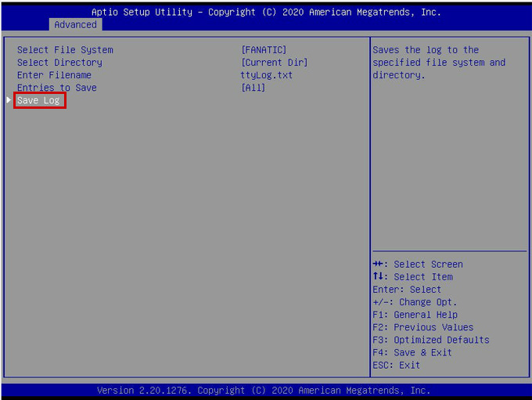Image resolution: width=532 pixels, height=400 pixels.
Task: Open the Advanced tab
Action: click(x=76, y=24)
